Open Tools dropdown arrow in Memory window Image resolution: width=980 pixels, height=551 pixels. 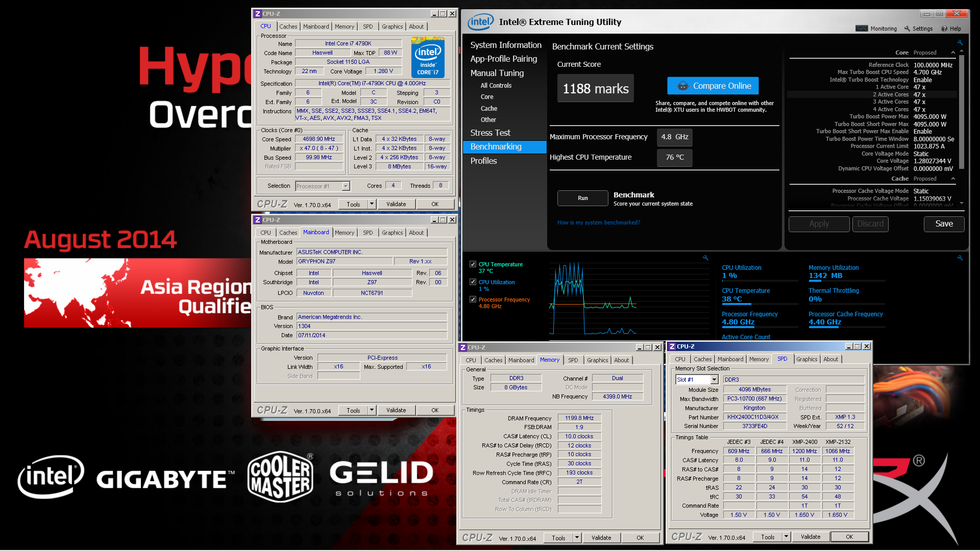pos(577,538)
